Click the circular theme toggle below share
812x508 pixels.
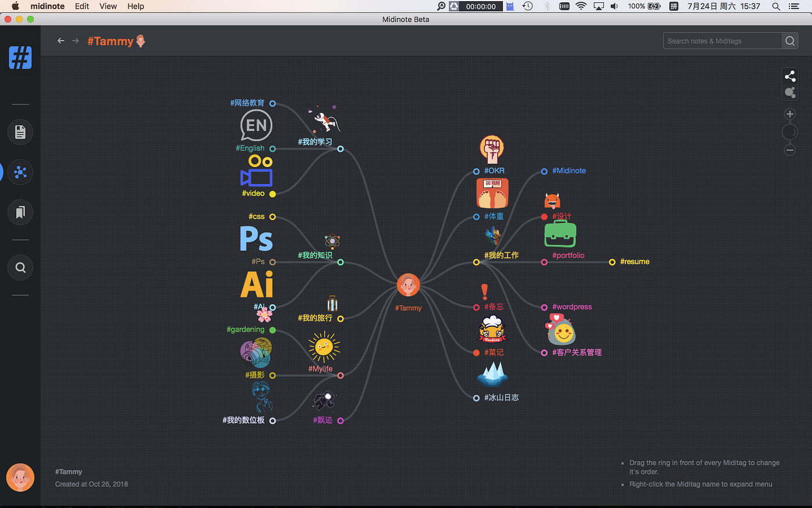click(x=790, y=92)
